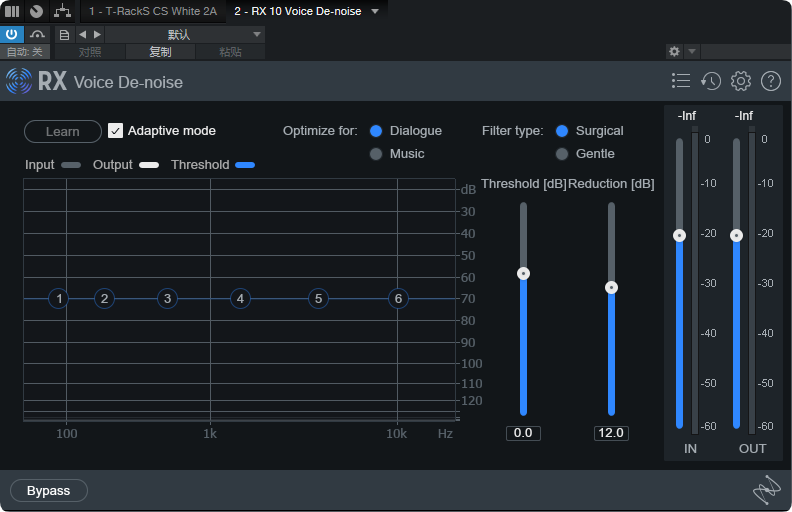Viewport: 792px width, 512px height.
Task: Toggle the plugin power button
Action: click(x=12, y=34)
